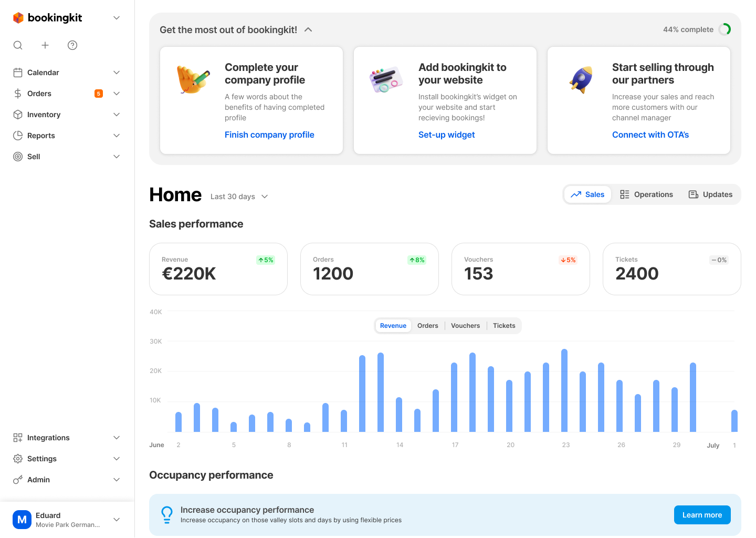Click Finish company profile link

[x=269, y=134]
